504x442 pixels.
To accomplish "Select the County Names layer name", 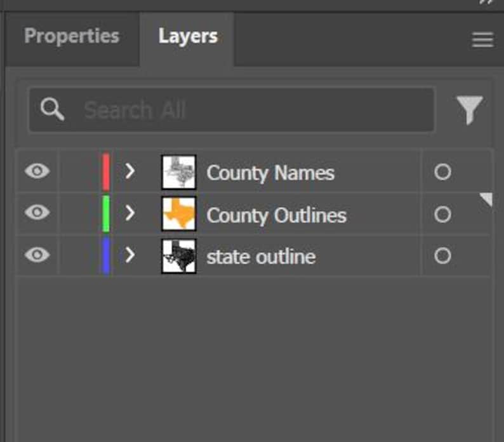I will tap(270, 173).
